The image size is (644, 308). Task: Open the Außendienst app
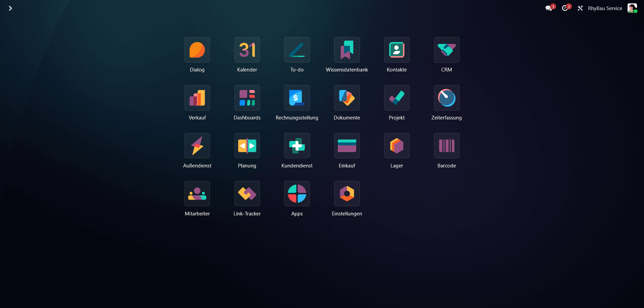(197, 146)
